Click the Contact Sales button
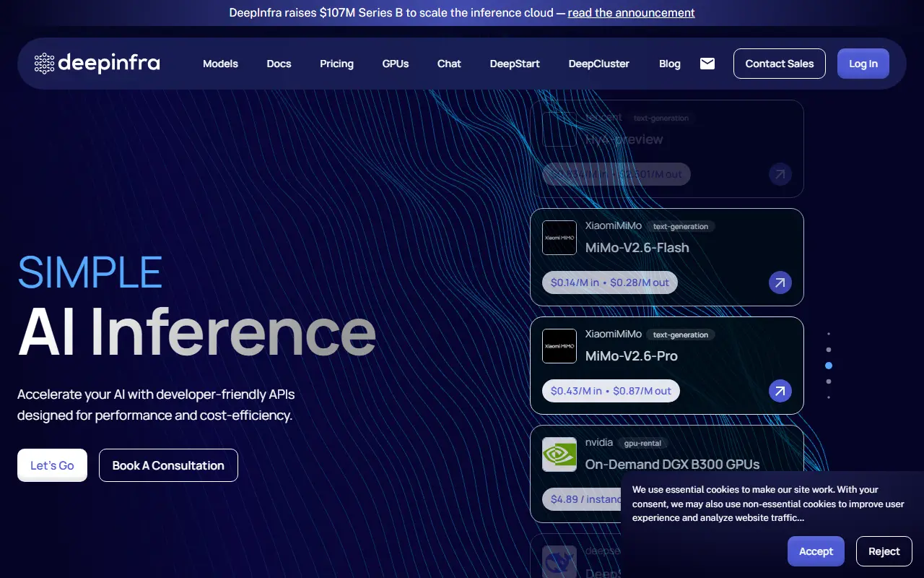Image resolution: width=924 pixels, height=578 pixels. pos(780,64)
